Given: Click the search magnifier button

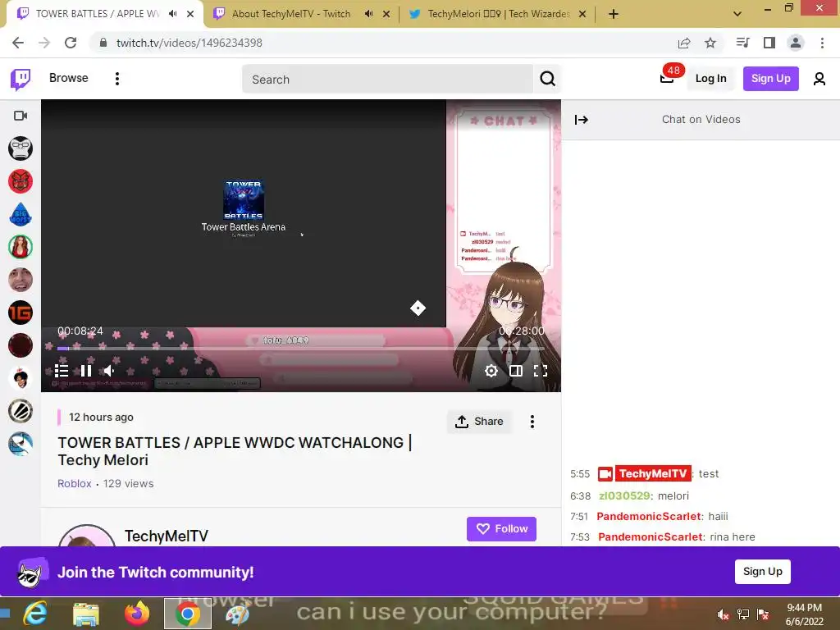Looking at the screenshot, I should click(547, 80).
